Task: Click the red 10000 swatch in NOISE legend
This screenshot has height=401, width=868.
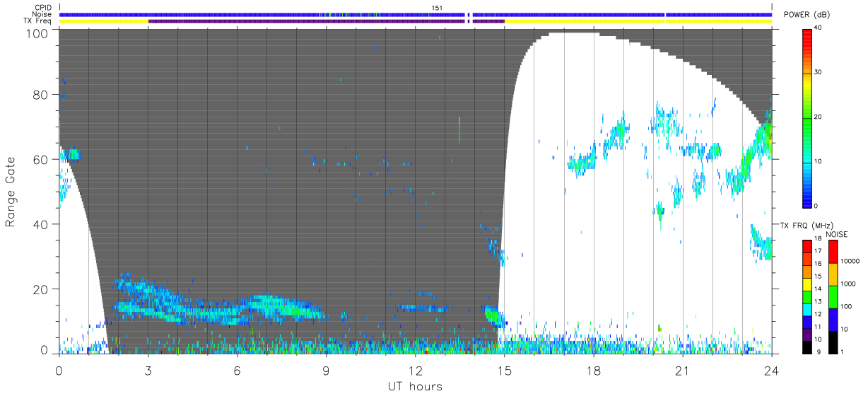Action: pos(833,251)
